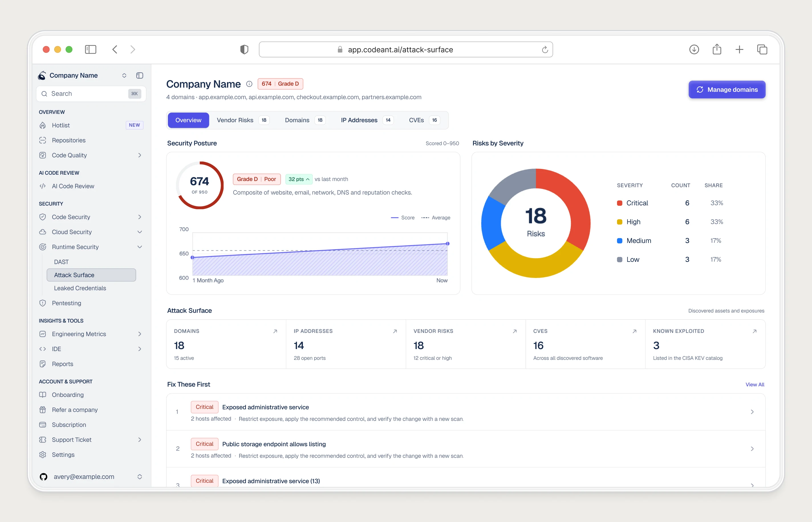
Task: Click the browser address bar
Action: (406, 50)
